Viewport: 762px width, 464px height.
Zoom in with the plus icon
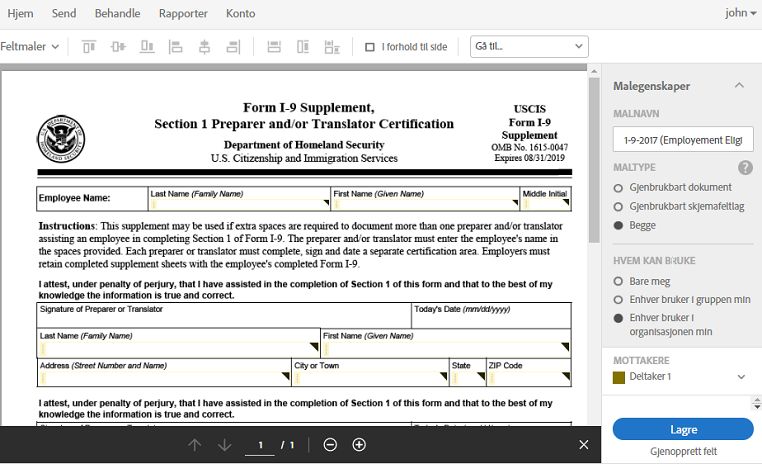[359, 445]
